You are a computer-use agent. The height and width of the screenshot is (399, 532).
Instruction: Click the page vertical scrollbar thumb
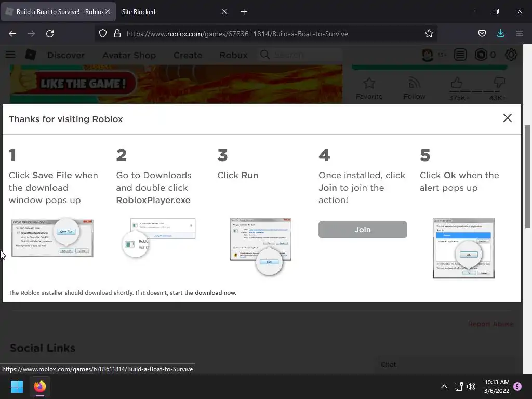[527, 177]
